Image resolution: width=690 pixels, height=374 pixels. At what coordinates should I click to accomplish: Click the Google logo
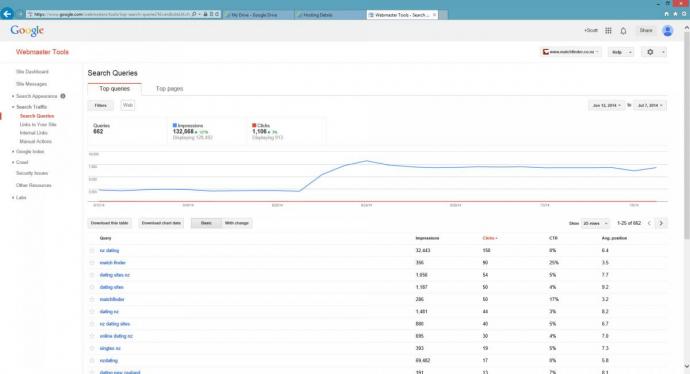tap(27, 31)
